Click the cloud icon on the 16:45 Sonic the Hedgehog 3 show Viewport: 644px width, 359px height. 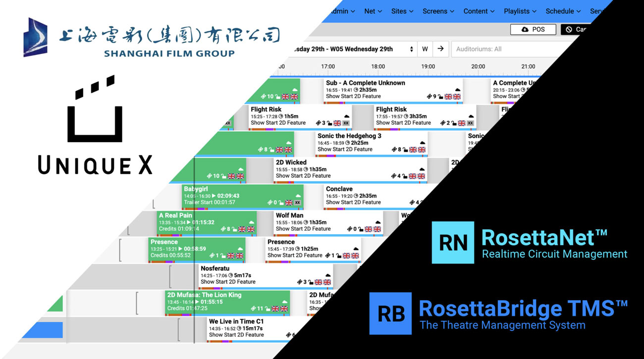[423, 143]
